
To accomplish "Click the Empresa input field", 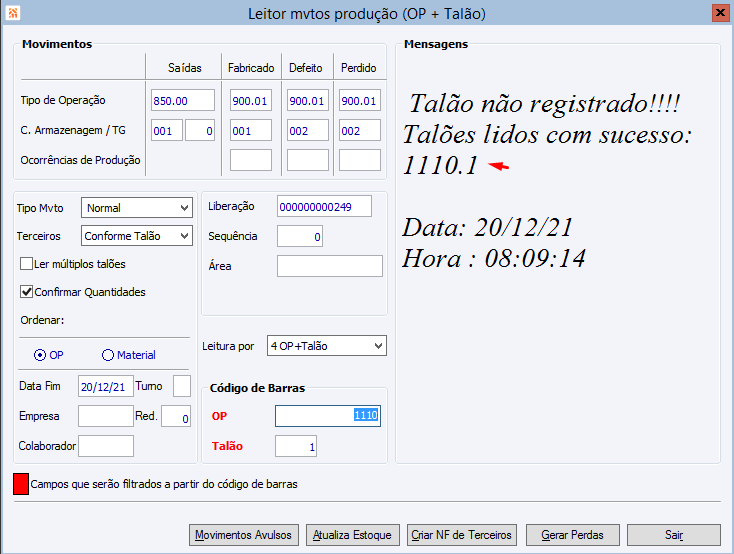I will click(x=106, y=416).
